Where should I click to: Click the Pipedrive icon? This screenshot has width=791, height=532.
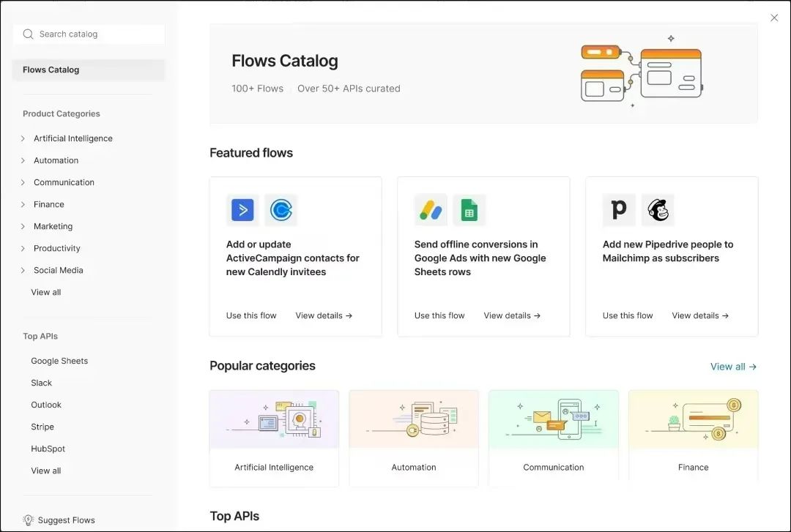pos(619,210)
